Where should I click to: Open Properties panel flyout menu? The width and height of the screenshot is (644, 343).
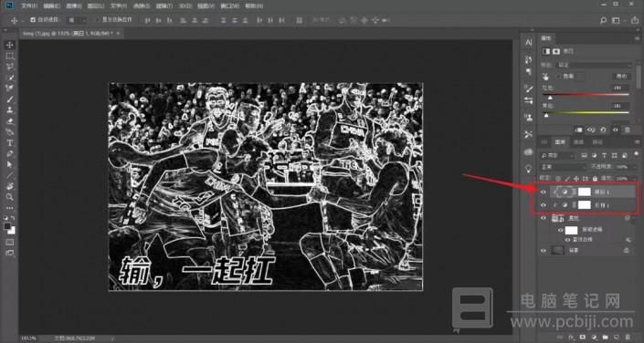coord(637,38)
